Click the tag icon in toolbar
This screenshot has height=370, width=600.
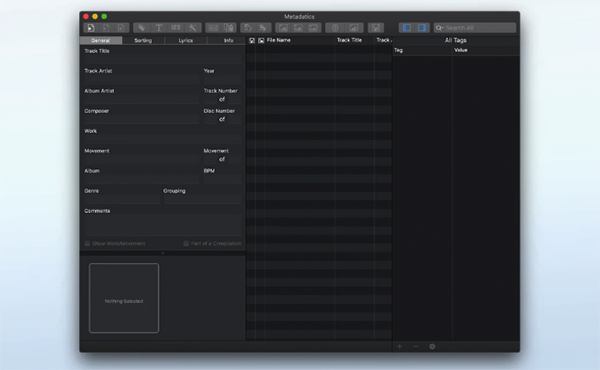click(x=142, y=28)
